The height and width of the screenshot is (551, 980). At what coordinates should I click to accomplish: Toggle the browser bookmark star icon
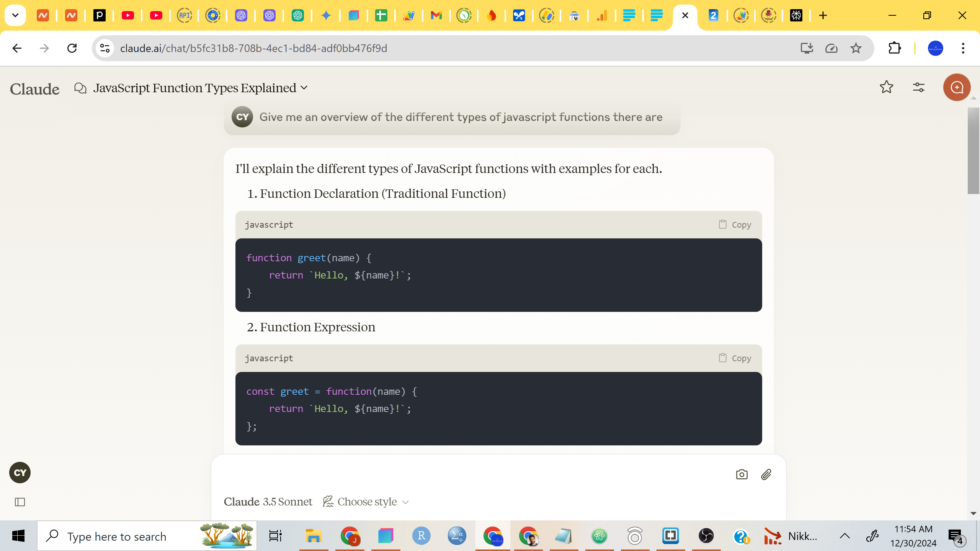[856, 48]
